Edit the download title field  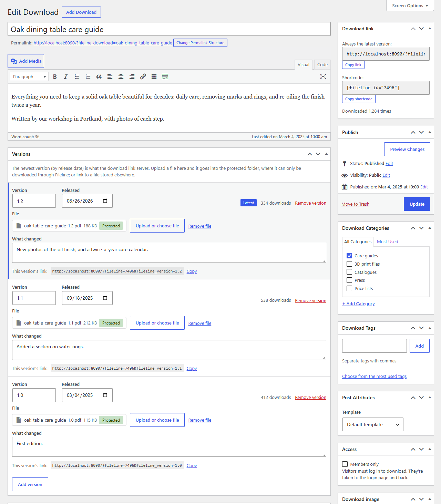pyautogui.click(x=169, y=29)
